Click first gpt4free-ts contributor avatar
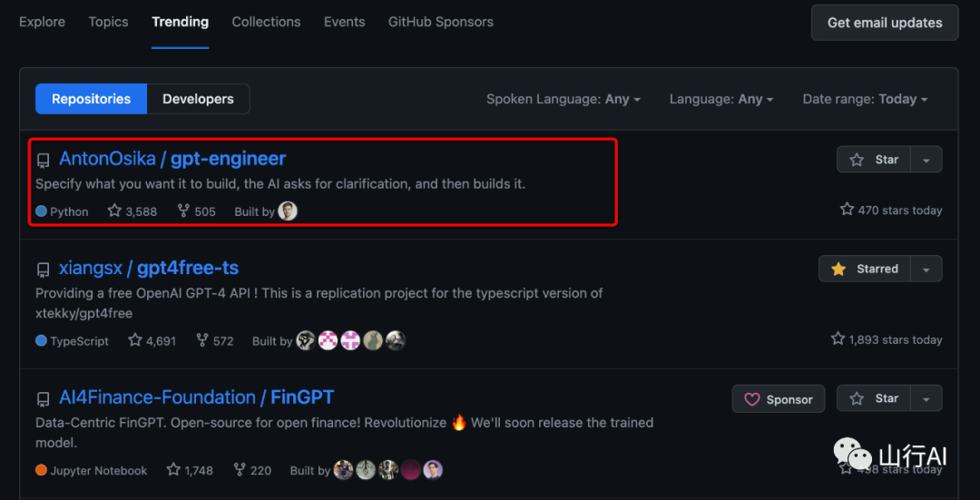 [x=306, y=341]
